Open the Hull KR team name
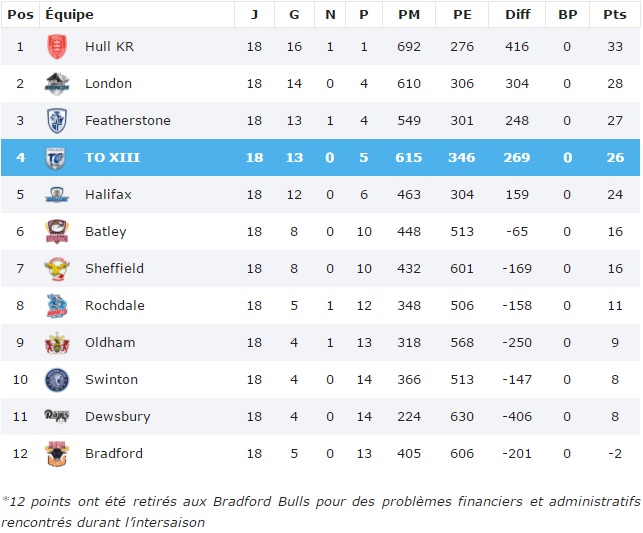The image size is (643, 533). (111, 47)
